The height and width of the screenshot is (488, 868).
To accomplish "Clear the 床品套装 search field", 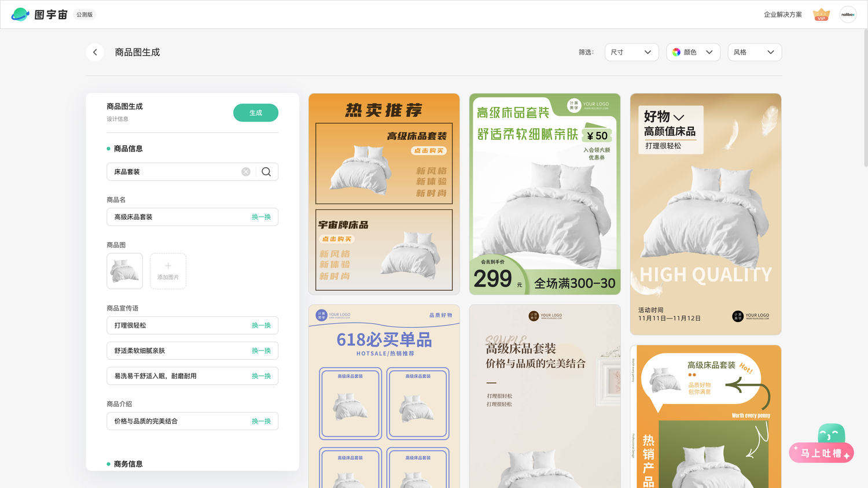I will coord(246,172).
